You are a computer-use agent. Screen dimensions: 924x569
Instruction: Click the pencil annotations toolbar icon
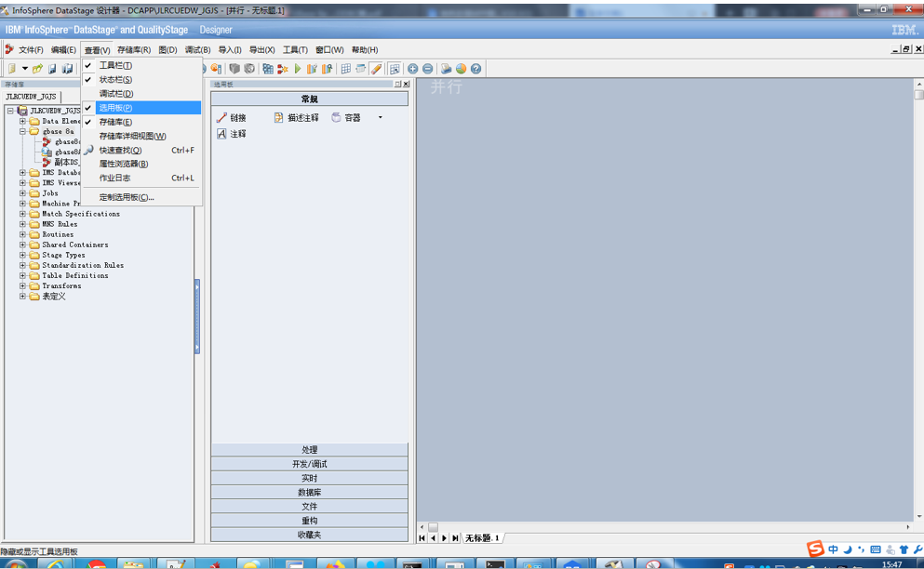coord(377,69)
